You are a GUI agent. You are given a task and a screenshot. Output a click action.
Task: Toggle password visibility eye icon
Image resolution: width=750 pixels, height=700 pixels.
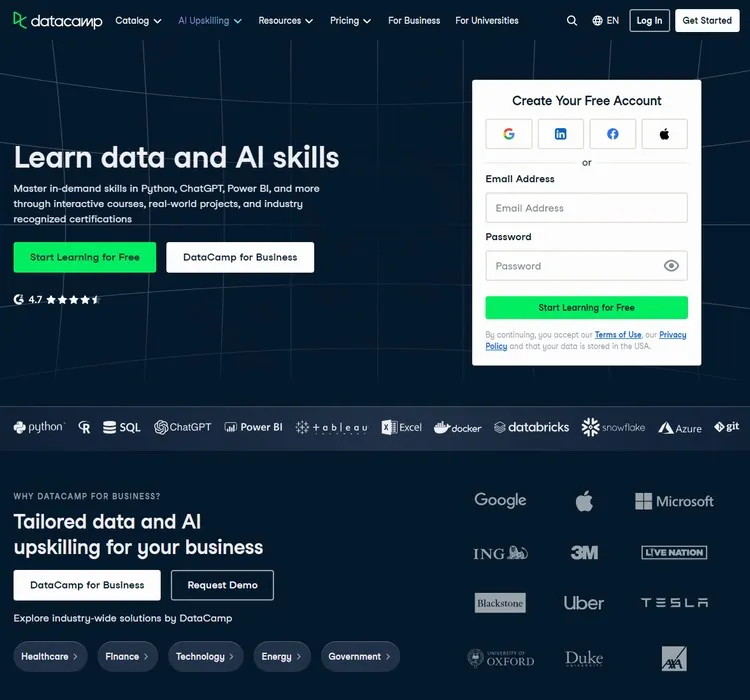(x=671, y=266)
